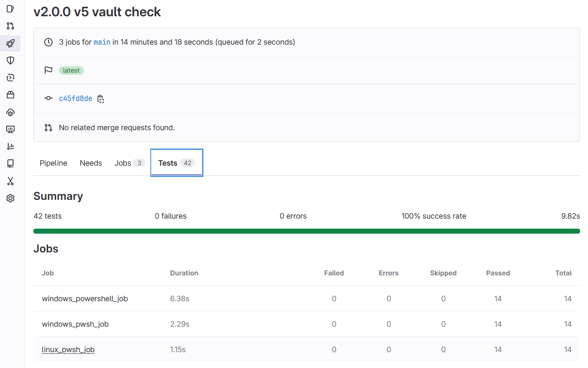Viewport: 588px width, 368px height.
Task: Click the 9.82s total time
Action: coord(570,216)
